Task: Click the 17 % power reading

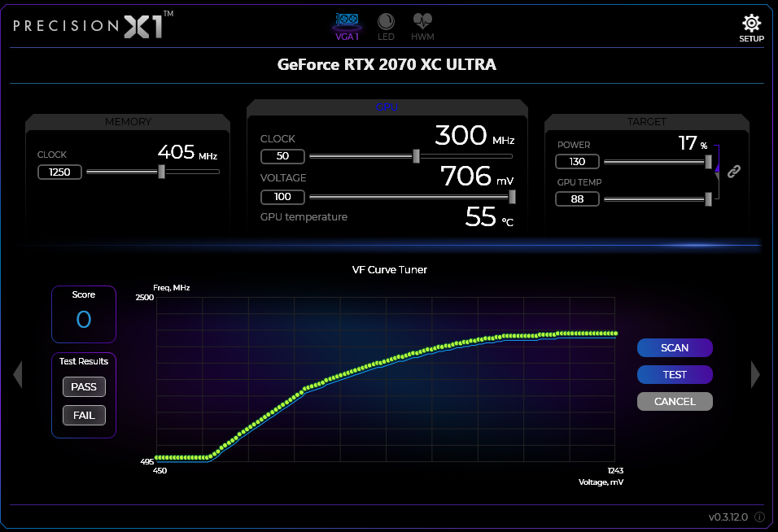Action: pyautogui.click(x=693, y=143)
